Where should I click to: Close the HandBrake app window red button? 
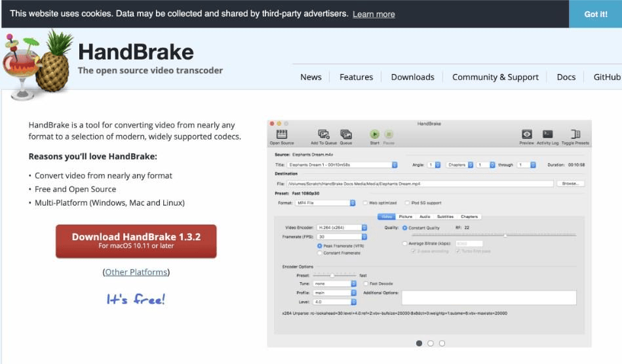[272, 124]
